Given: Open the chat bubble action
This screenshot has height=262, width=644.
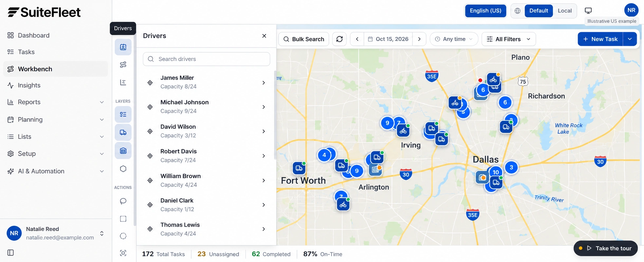Looking at the screenshot, I should (x=123, y=201).
